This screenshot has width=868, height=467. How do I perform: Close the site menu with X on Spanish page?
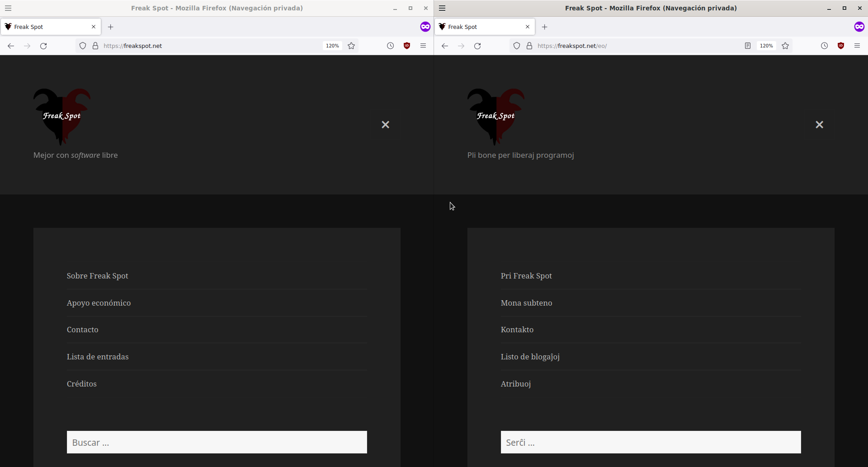385,124
